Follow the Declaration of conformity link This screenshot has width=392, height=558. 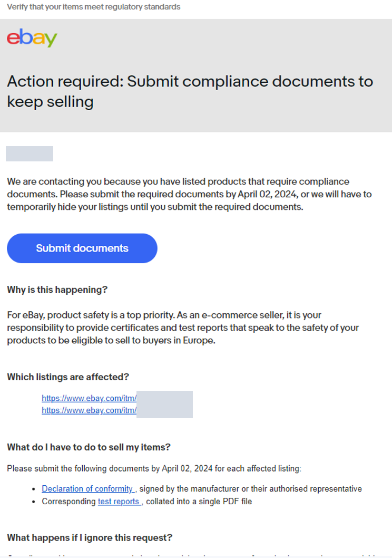(x=88, y=489)
